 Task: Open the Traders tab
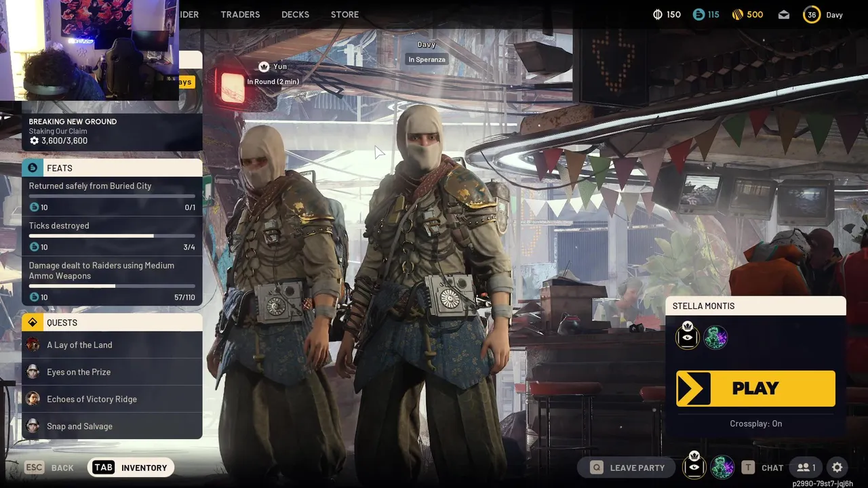click(240, 14)
